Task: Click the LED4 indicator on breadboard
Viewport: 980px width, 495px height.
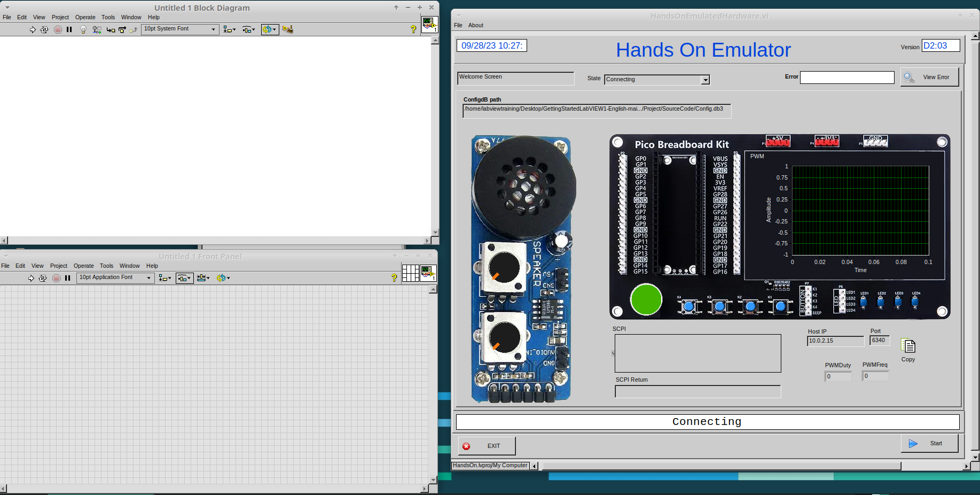Action: point(915,302)
